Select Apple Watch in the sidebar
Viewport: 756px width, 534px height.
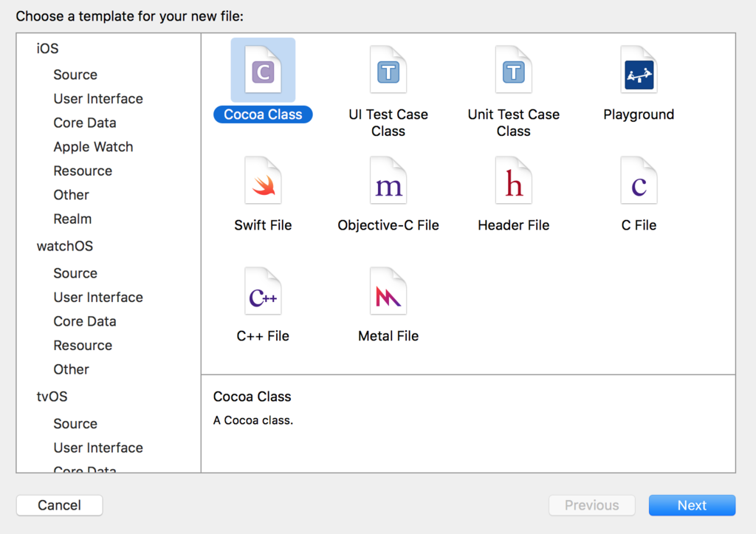pyautogui.click(x=93, y=147)
